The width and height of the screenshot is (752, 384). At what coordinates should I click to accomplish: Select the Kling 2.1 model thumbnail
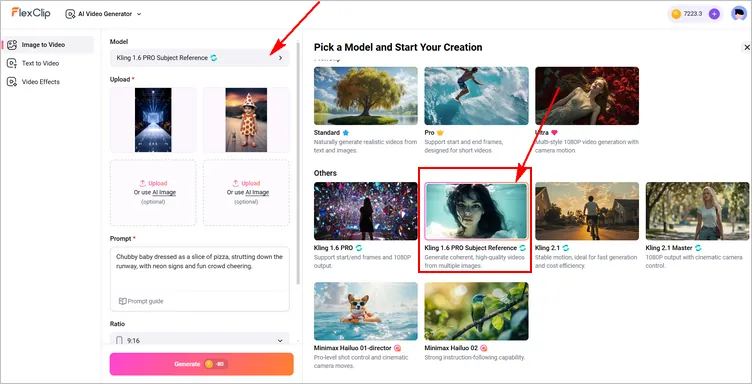coord(587,211)
